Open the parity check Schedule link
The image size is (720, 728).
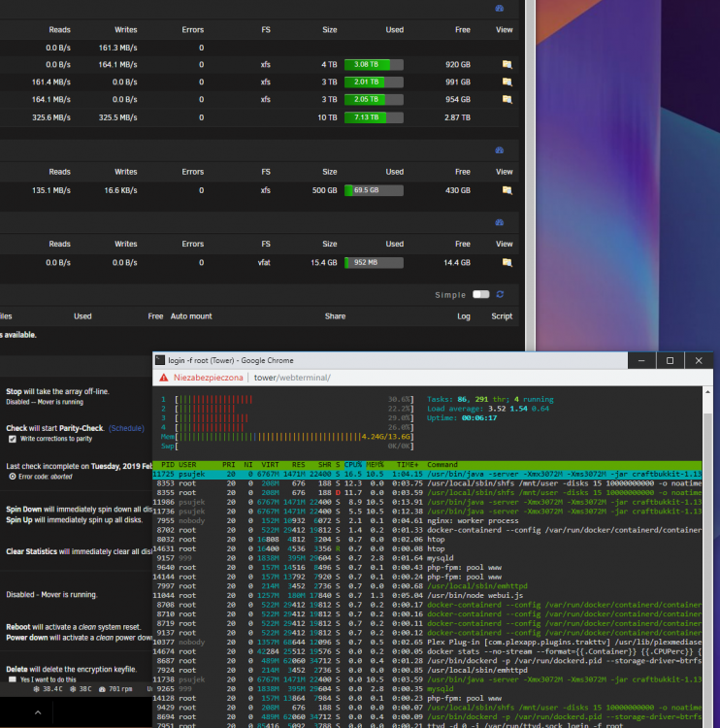click(126, 428)
